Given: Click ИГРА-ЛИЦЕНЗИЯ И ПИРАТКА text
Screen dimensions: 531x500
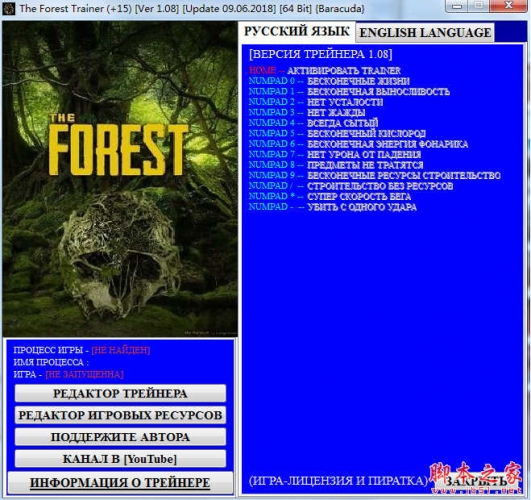Looking at the screenshot, I should 338,481.
